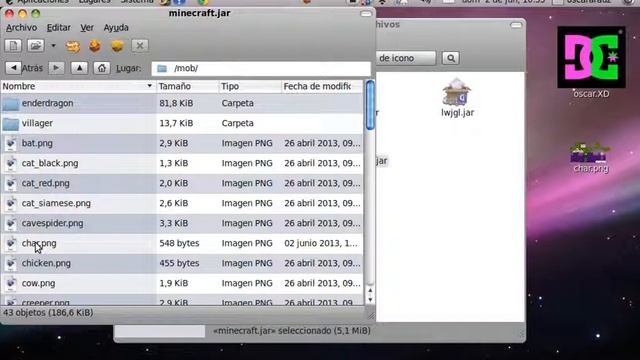Click the search magnifier in file browser window
This screenshot has height=360, width=640.
(x=451, y=58)
